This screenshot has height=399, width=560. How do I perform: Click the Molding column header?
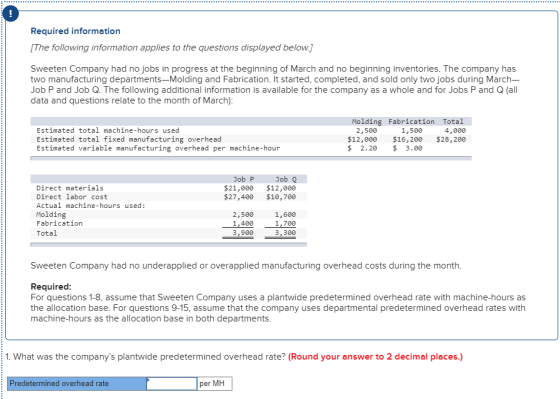pyautogui.click(x=366, y=121)
